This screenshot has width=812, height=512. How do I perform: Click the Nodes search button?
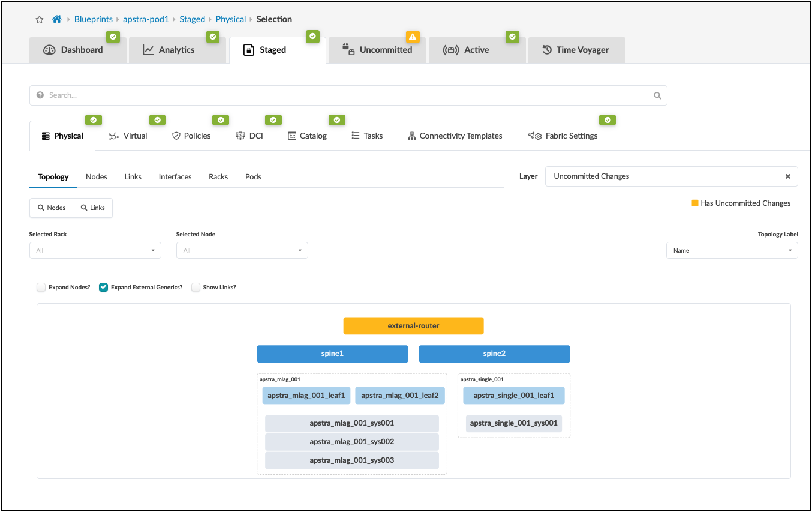(x=52, y=208)
